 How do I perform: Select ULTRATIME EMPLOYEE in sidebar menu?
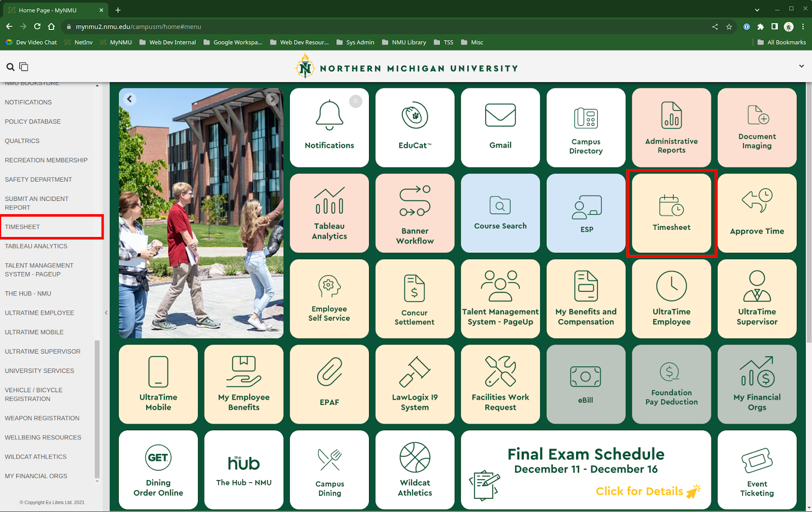40,313
